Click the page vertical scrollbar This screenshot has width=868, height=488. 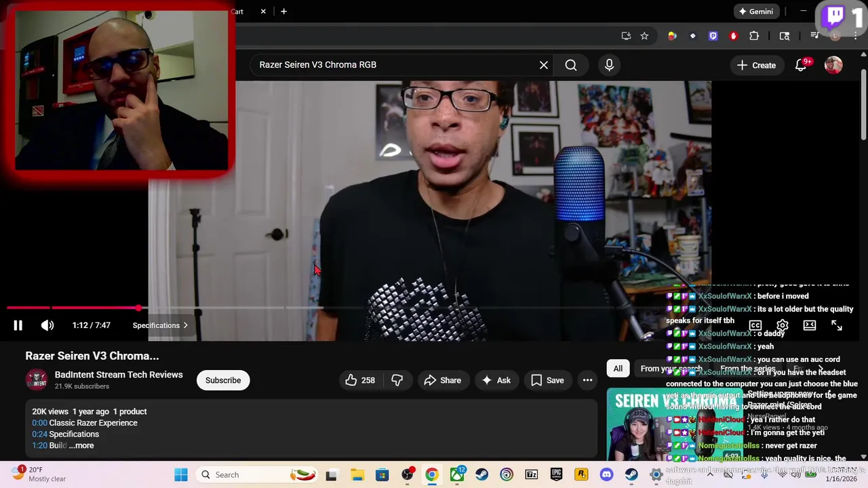coord(863,106)
